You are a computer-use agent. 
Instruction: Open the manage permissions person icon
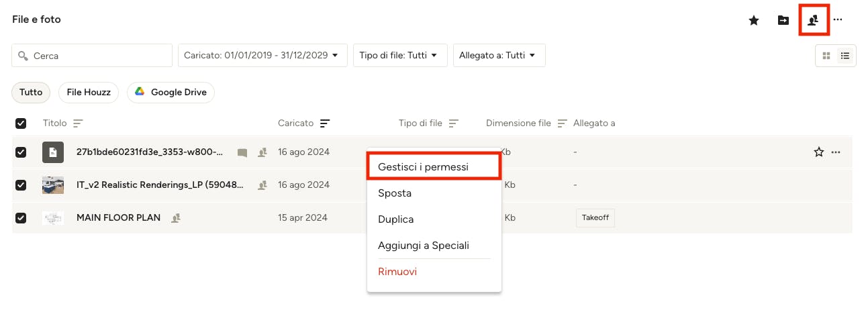click(x=814, y=20)
